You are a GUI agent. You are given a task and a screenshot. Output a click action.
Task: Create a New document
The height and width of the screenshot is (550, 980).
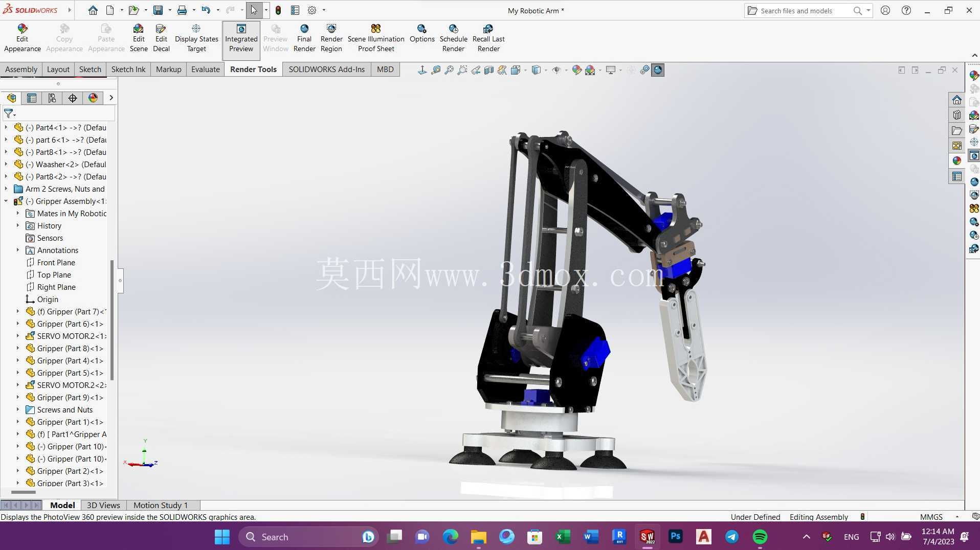click(110, 10)
